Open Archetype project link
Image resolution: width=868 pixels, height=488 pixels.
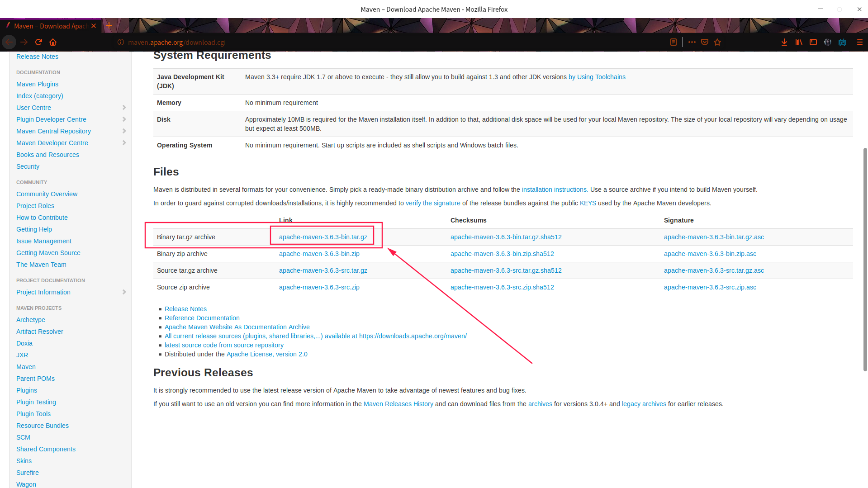click(31, 320)
